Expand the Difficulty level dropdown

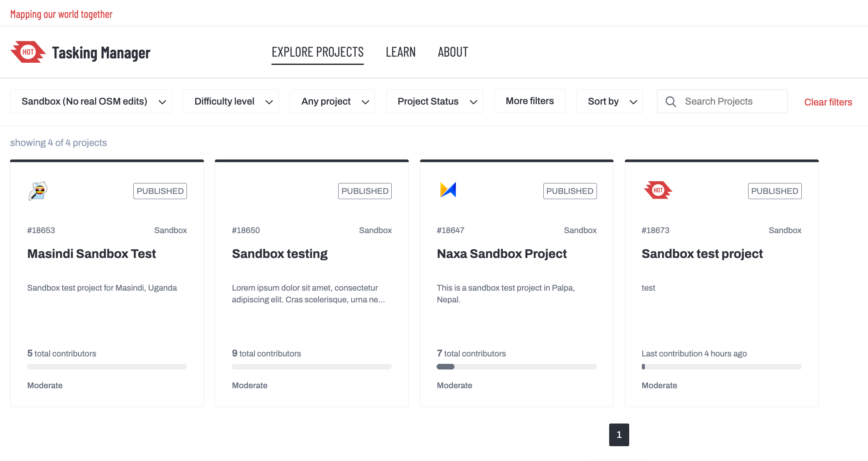click(x=231, y=102)
